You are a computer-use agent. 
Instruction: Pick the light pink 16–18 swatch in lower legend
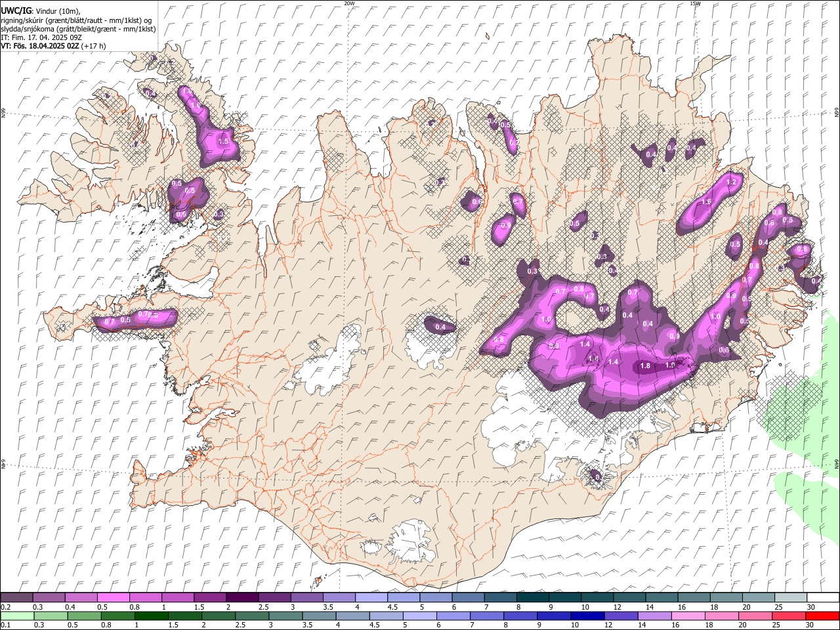[x=687, y=616]
